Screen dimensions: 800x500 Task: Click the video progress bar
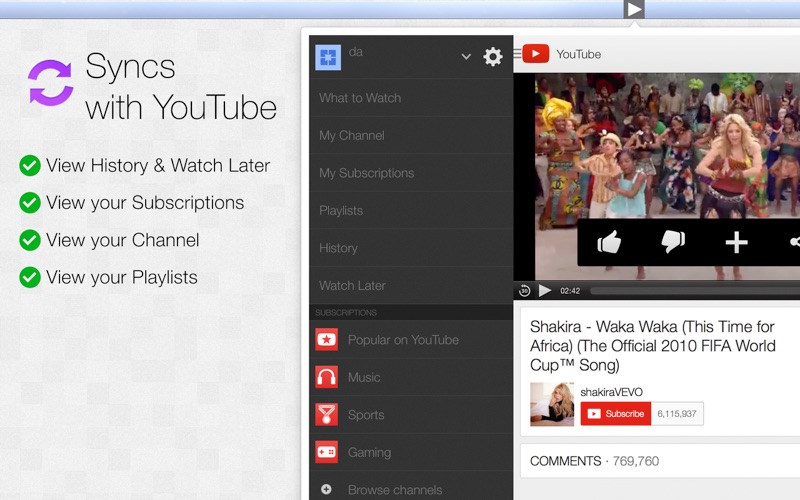695,291
